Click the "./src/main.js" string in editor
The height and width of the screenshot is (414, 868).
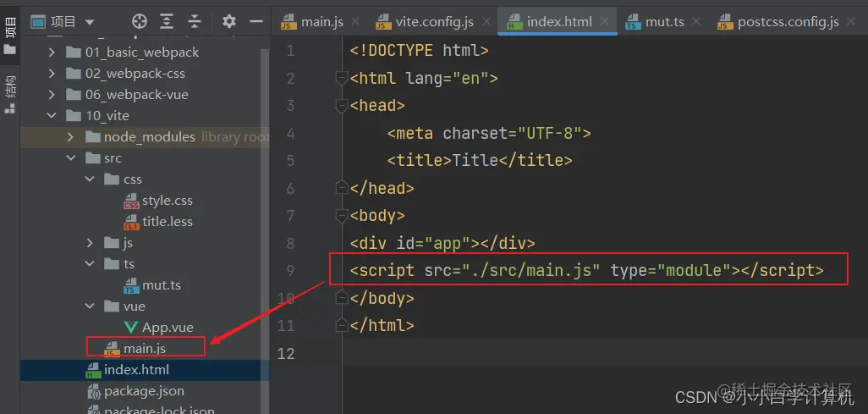[x=531, y=270]
